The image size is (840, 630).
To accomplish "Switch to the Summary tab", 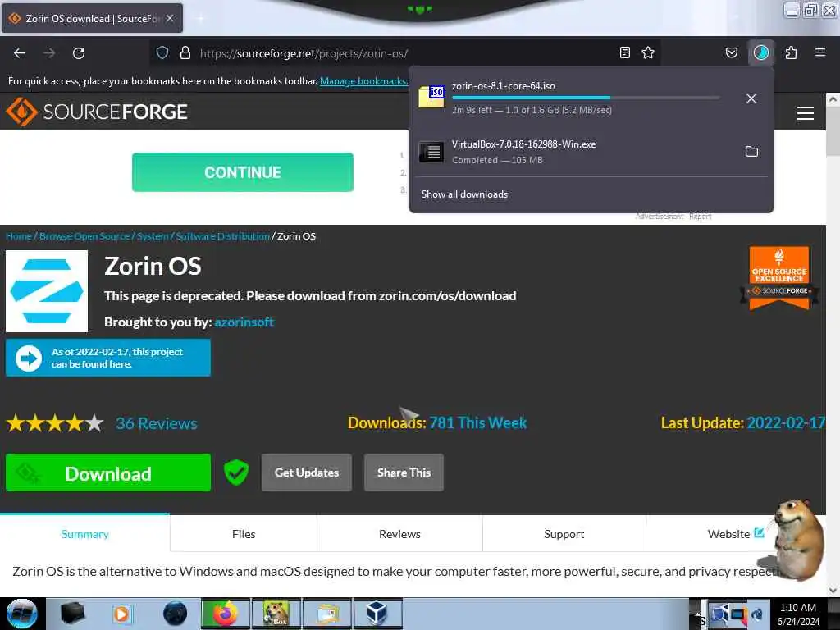I will [84, 534].
